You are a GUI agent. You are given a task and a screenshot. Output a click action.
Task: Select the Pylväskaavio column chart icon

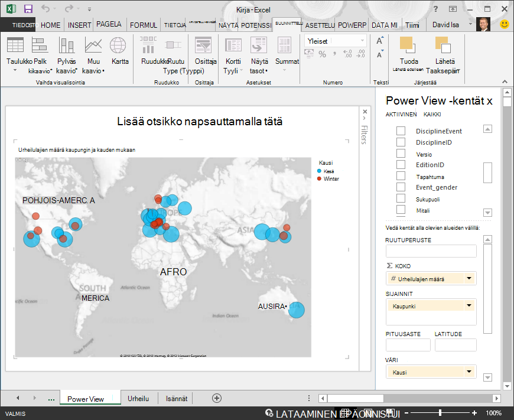click(x=66, y=45)
